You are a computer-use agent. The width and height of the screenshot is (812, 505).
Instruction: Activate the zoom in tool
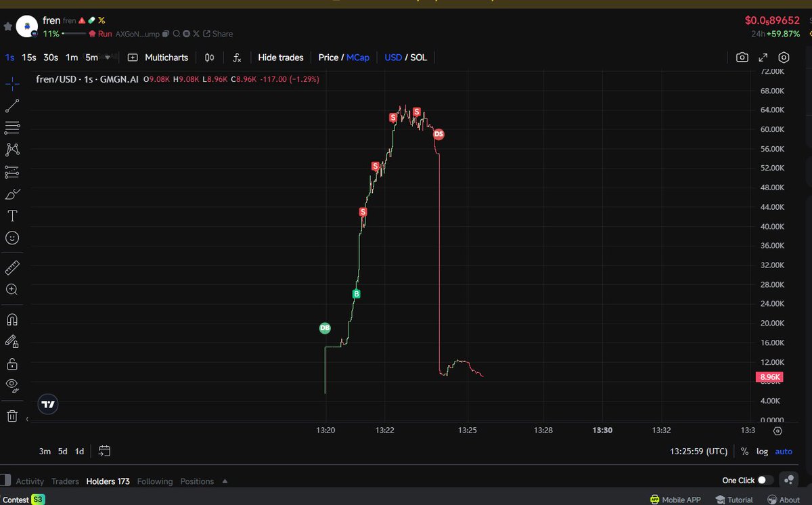[x=12, y=290]
